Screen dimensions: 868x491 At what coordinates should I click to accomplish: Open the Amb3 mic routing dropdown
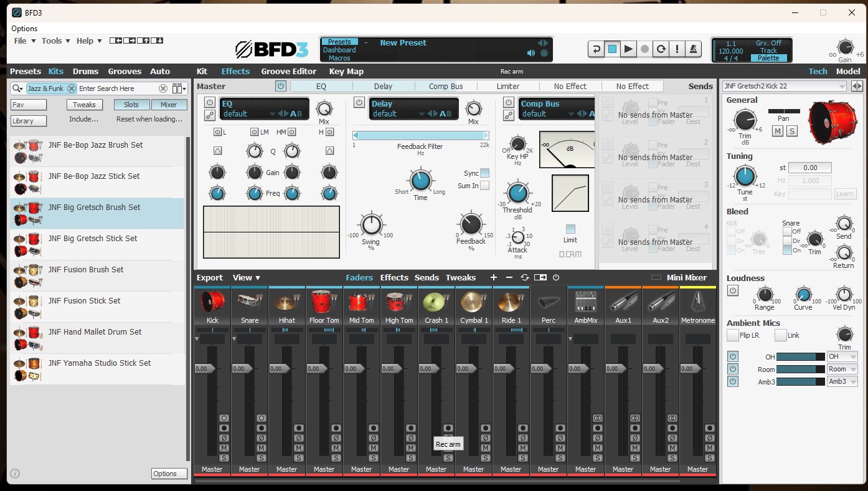click(x=842, y=382)
